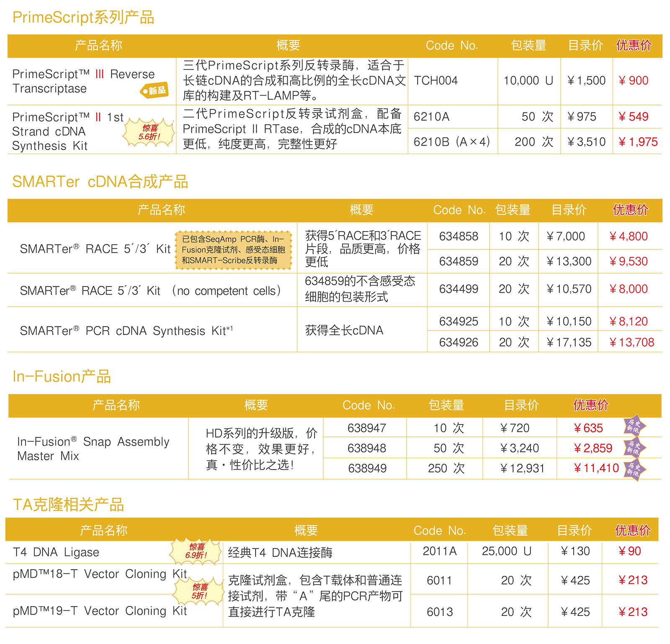Click code 6013
The height and width of the screenshot is (644, 670).
(440, 612)
